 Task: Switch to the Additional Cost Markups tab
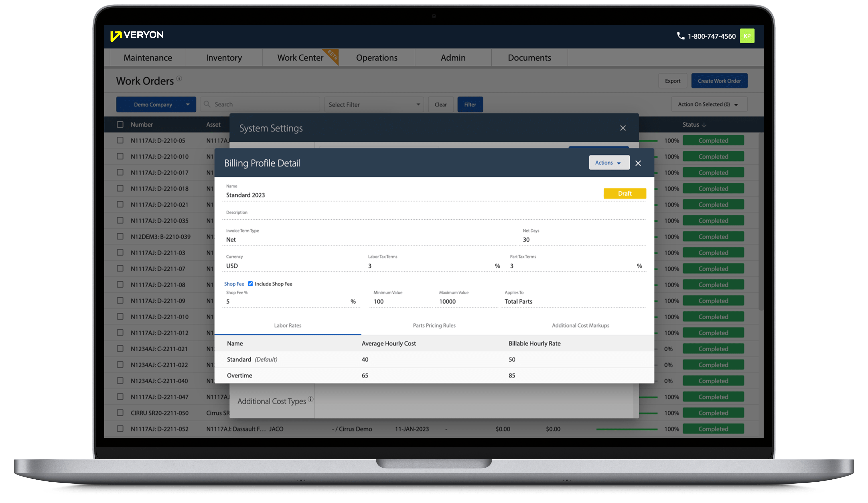pos(578,325)
